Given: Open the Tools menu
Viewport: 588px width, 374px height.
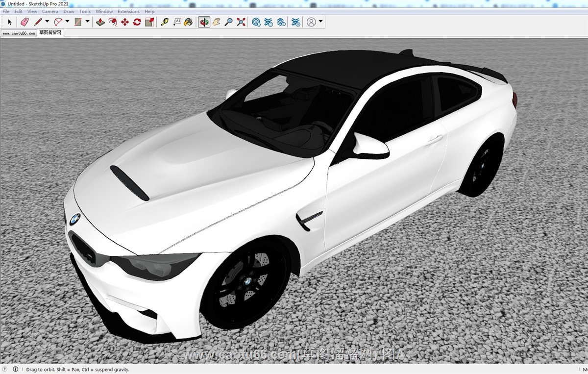Looking at the screenshot, I should tap(85, 11).
